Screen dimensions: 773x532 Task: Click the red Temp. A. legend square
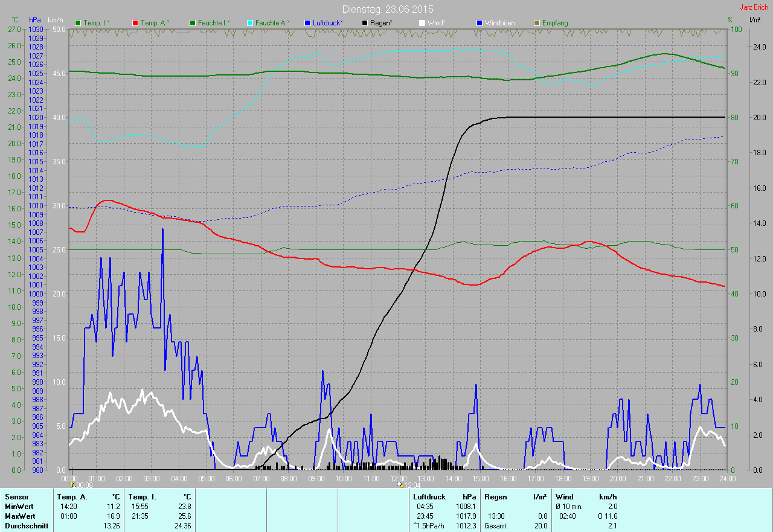pyautogui.click(x=135, y=23)
